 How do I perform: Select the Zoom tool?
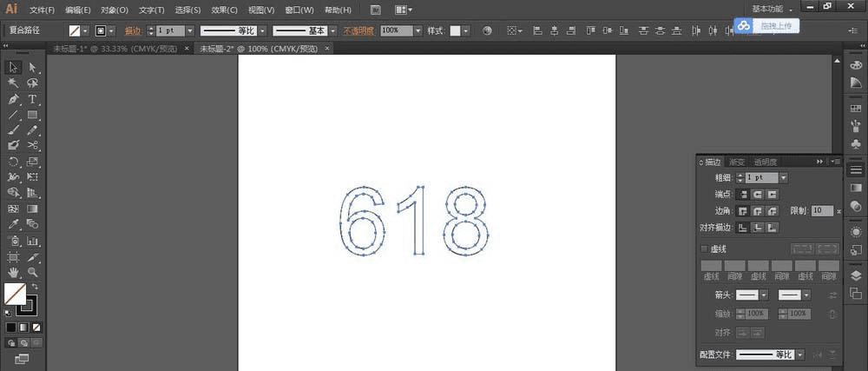tap(33, 273)
